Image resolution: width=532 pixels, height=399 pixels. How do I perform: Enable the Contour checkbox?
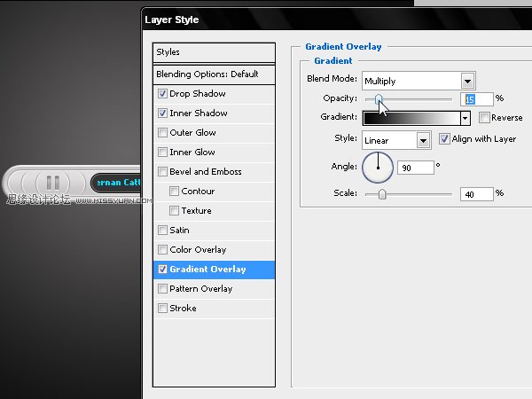[174, 191]
